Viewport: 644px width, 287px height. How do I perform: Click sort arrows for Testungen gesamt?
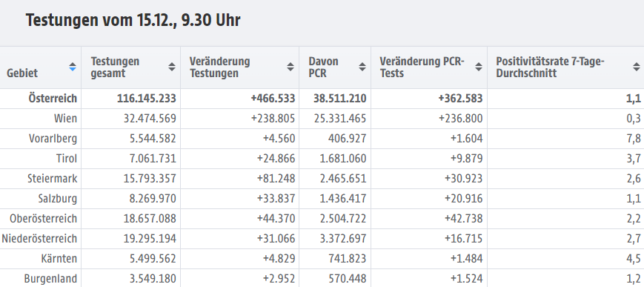(172, 67)
